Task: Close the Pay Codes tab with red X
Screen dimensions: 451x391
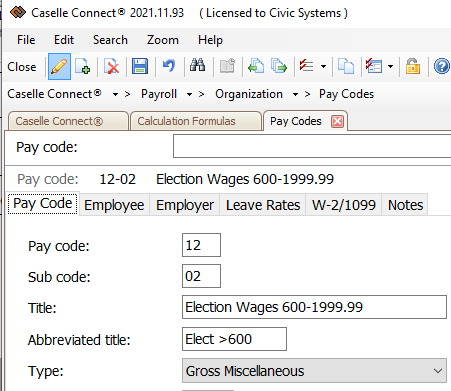Action: 337,121
